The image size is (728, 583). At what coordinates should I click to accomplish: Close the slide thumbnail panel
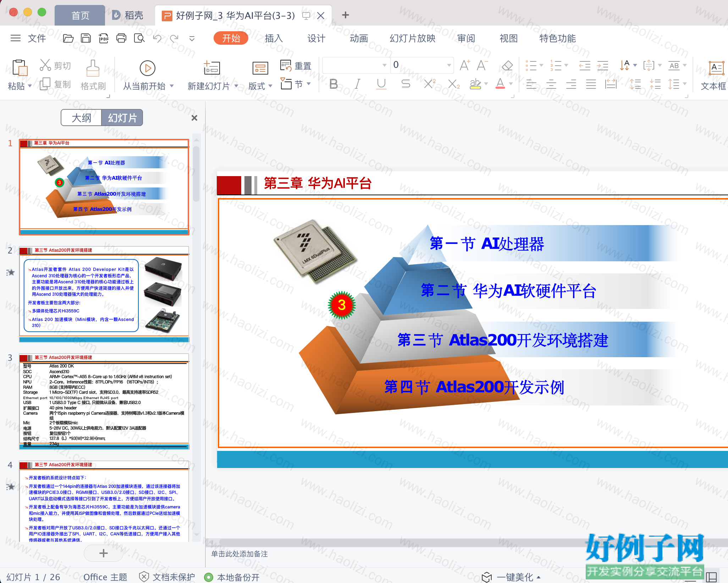click(194, 118)
